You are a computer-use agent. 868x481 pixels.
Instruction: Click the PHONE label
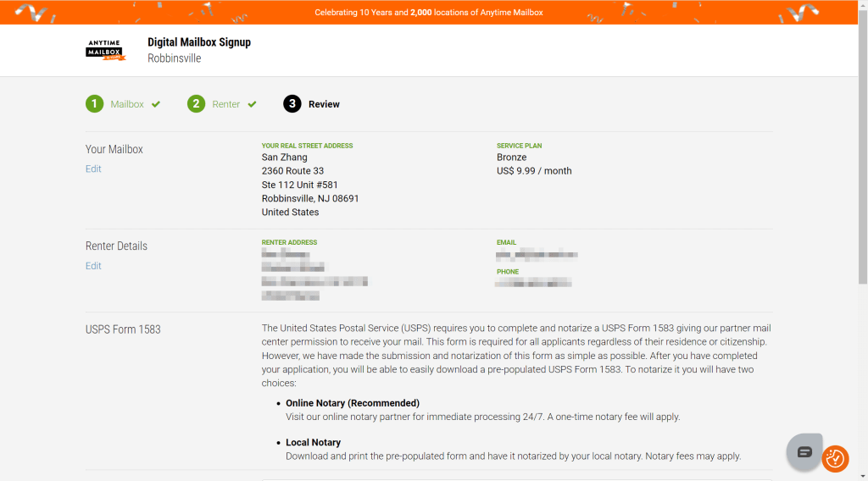508,272
